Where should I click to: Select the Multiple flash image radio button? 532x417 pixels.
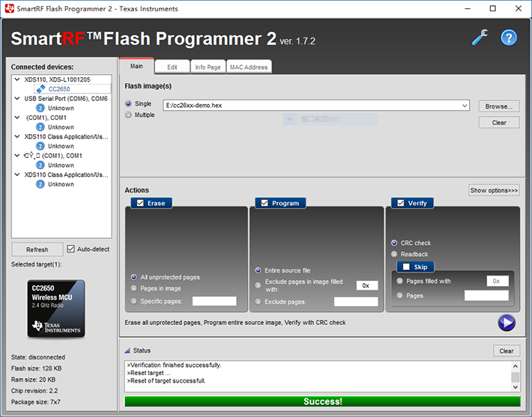tap(128, 115)
